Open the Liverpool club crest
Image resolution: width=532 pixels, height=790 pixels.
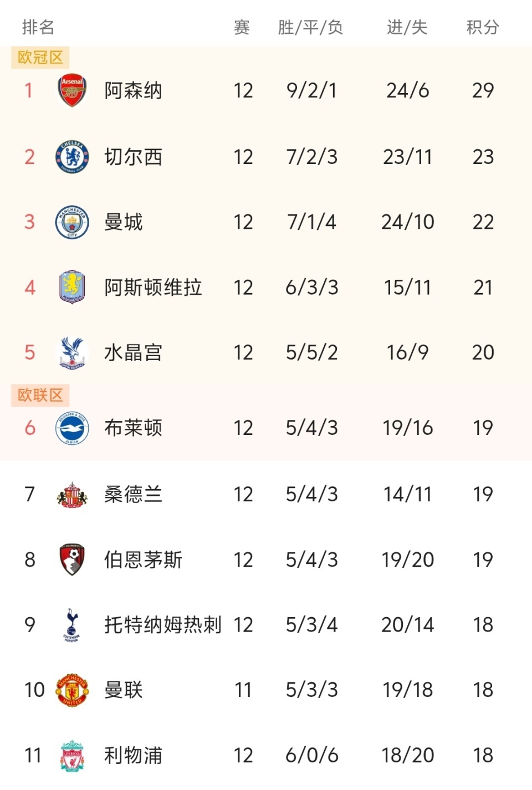click(72, 756)
